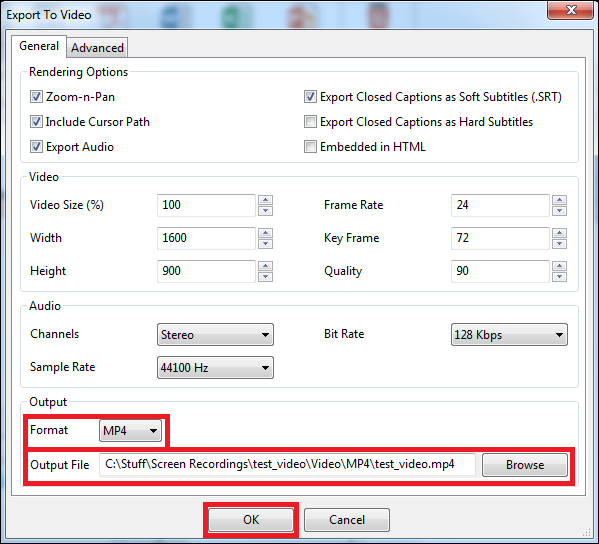Decrease Video Size with down arrow

coord(266,211)
